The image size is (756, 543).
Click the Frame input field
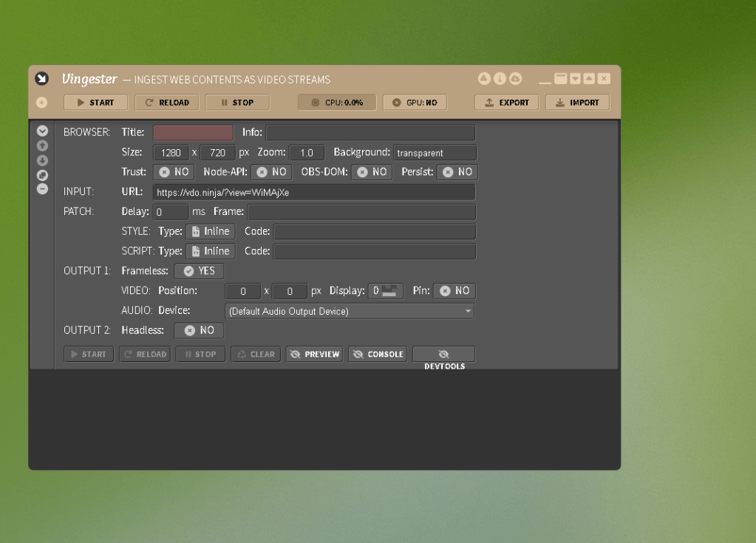(361, 212)
